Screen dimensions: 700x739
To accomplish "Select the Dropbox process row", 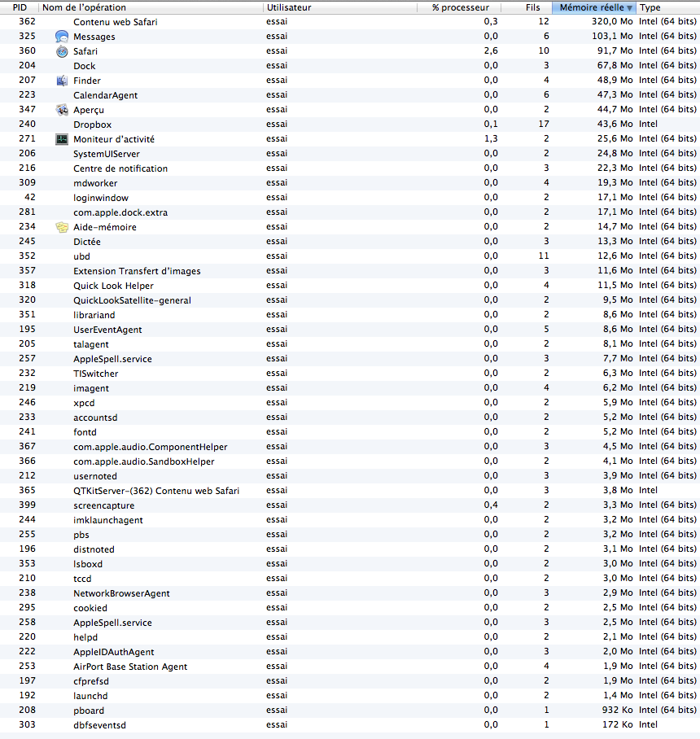I will [350, 124].
